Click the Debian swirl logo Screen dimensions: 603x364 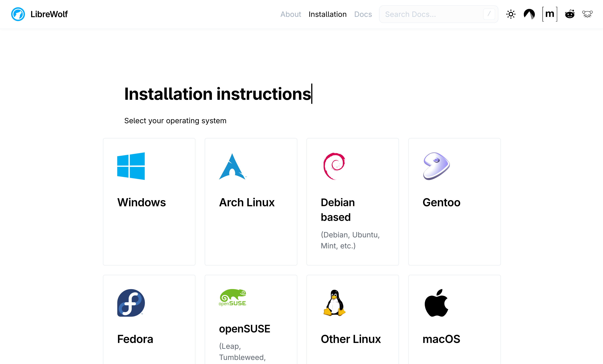(334, 166)
